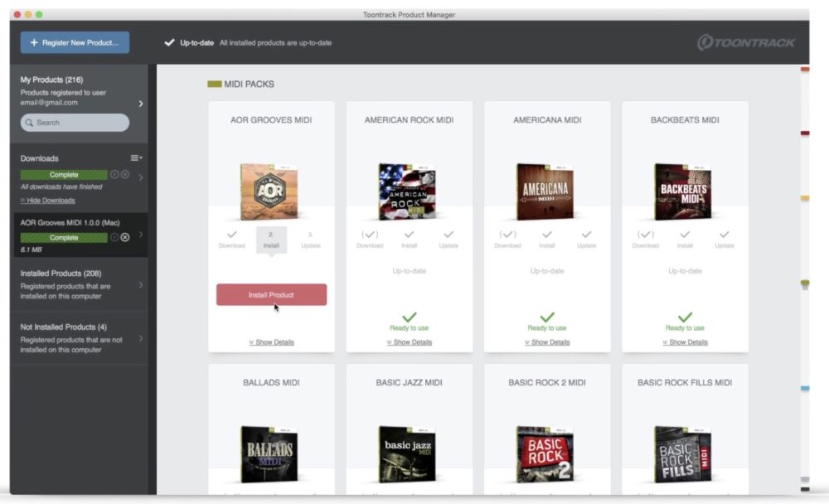Screen dimensions: 829x504
Task: Cancel all downloads with the X icon
Action: [x=125, y=175]
